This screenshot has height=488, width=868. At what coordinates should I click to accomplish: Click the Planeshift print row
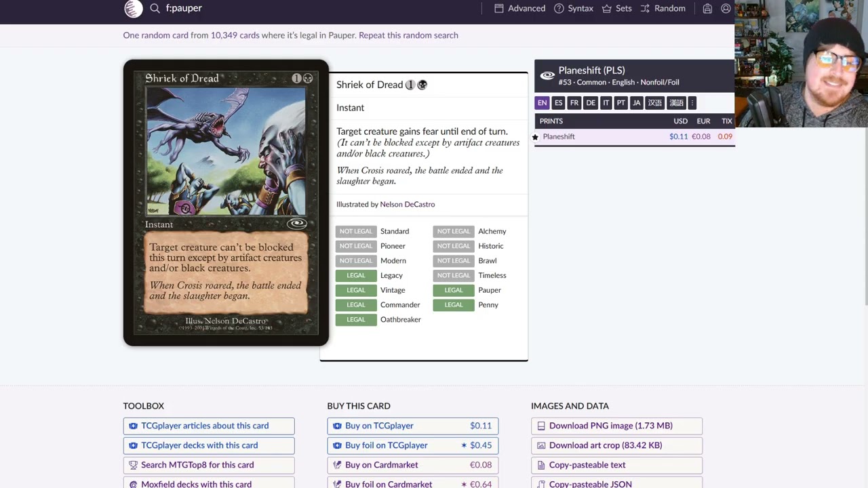pos(634,136)
